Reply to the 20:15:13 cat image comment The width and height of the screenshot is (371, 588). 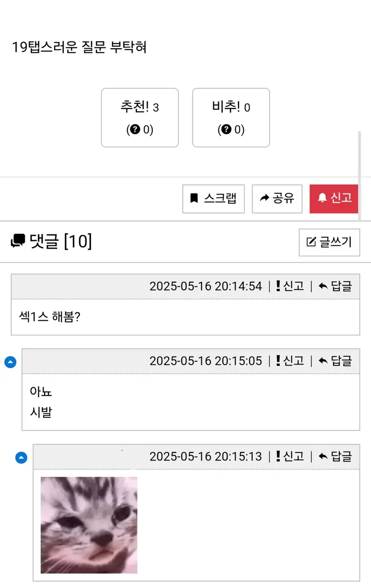335,456
